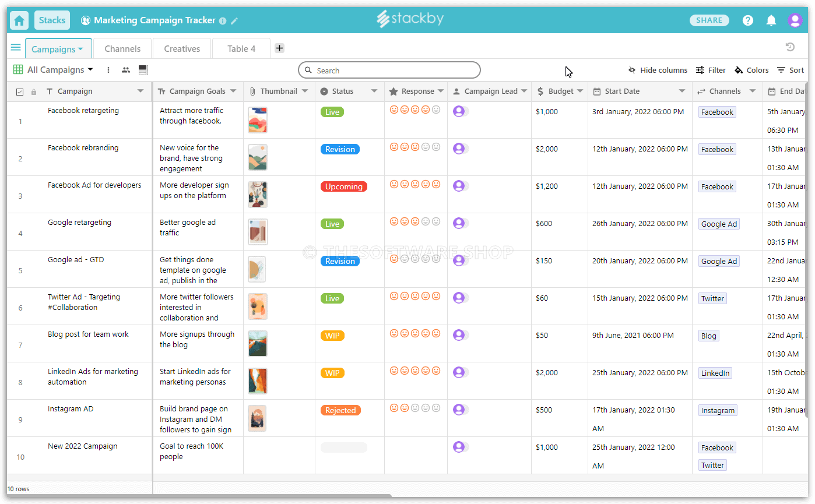Click the Twitter tag in New 2022 Campaign row
The height and width of the screenshot is (504, 815).
click(x=712, y=465)
